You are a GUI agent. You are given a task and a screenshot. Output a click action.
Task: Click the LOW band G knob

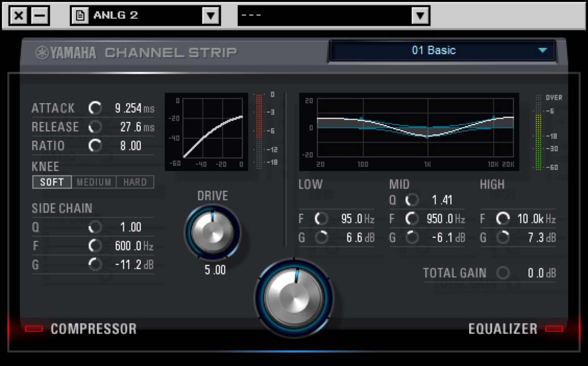tap(321, 237)
